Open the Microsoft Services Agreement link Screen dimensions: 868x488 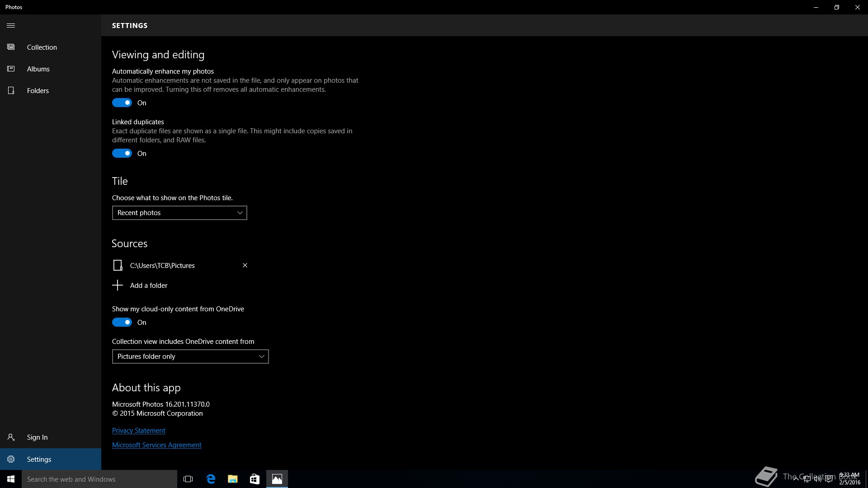[x=156, y=445]
